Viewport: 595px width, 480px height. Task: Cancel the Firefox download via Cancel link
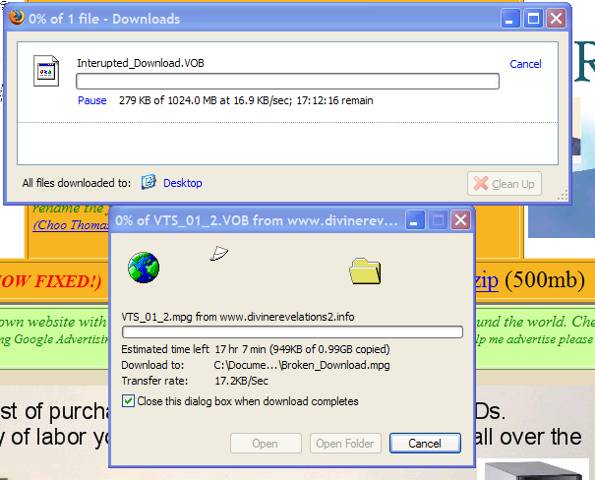tap(525, 64)
